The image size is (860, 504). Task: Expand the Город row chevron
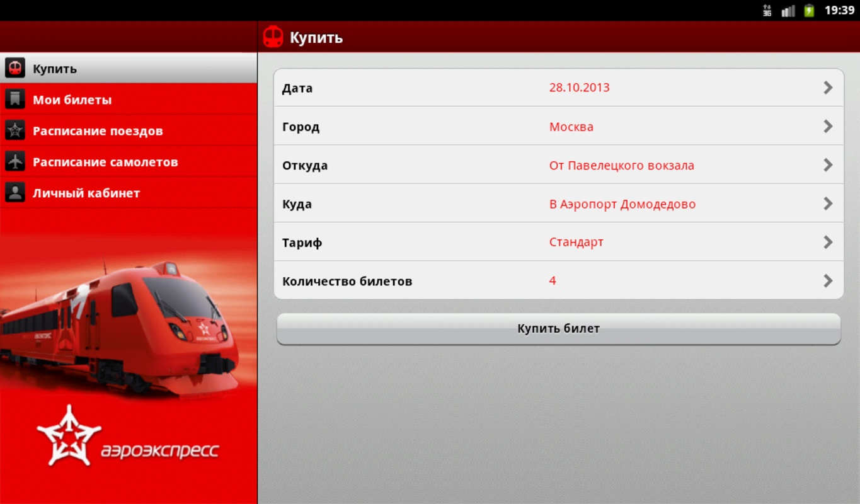(x=828, y=126)
